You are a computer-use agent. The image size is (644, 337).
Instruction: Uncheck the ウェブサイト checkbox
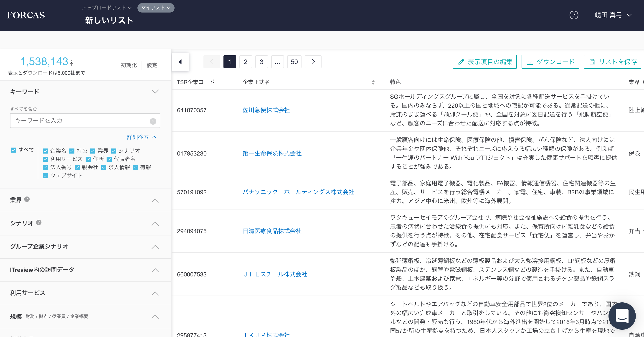46,175
